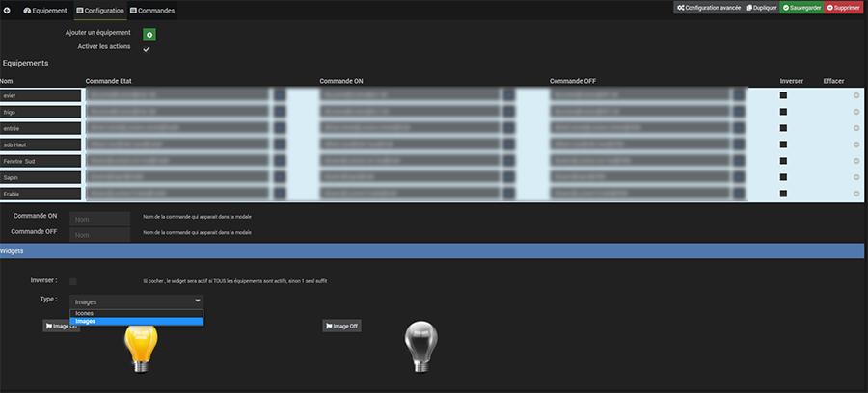Toggle the Activer les actions checkmark

click(147, 49)
